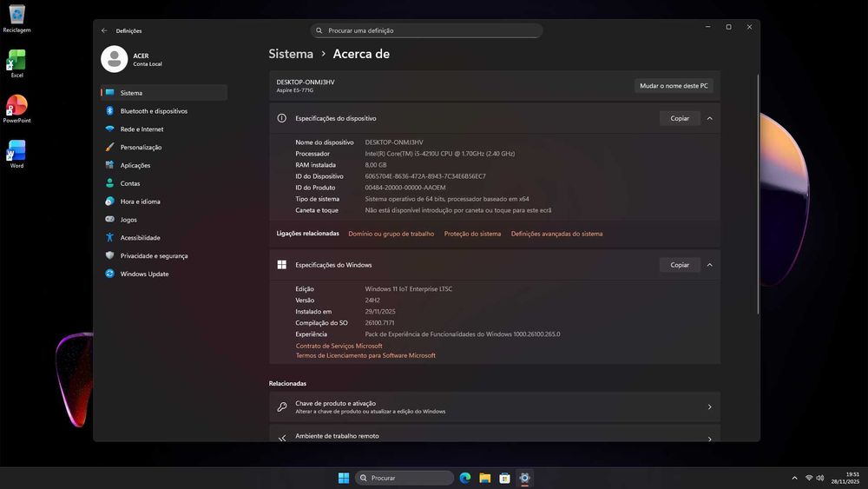Click RAM instalada value 8,00 GB
868x489 pixels.
tap(375, 165)
